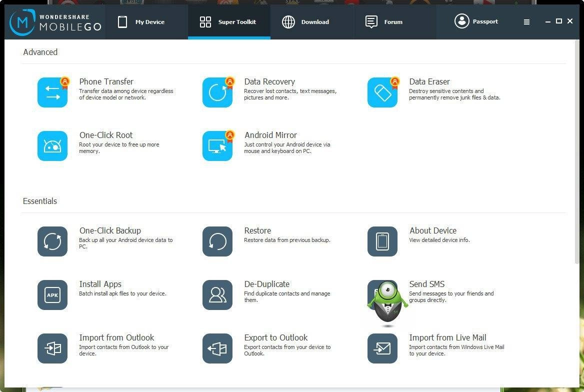The width and height of the screenshot is (584, 392).
Task: Click the Export to Outlook title
Action: tap(276, 337)
